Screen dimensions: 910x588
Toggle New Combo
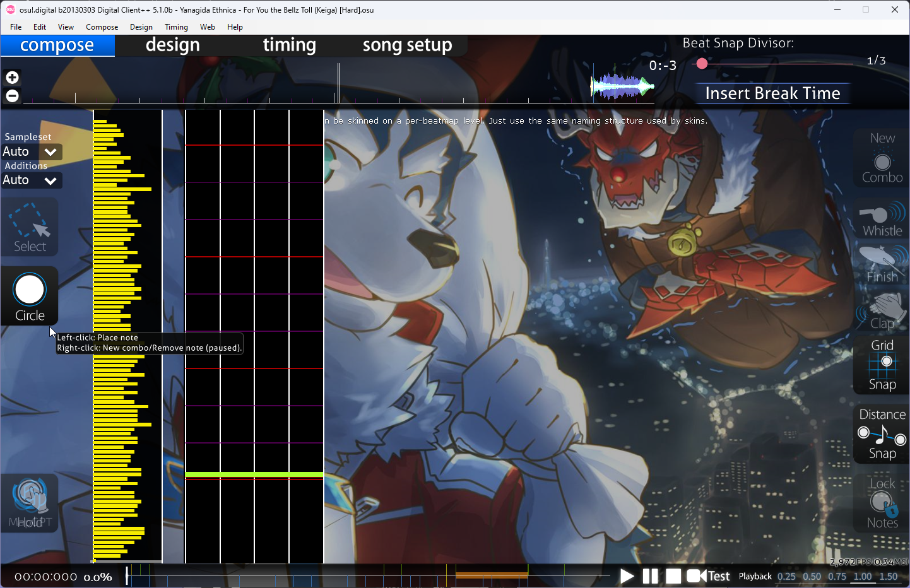[x=882, y=158]
